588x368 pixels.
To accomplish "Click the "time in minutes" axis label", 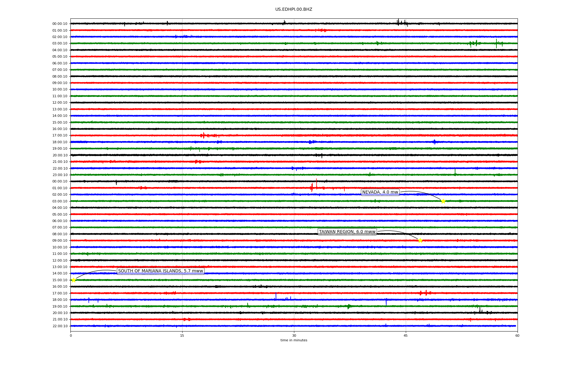I will tap(294, 340).
